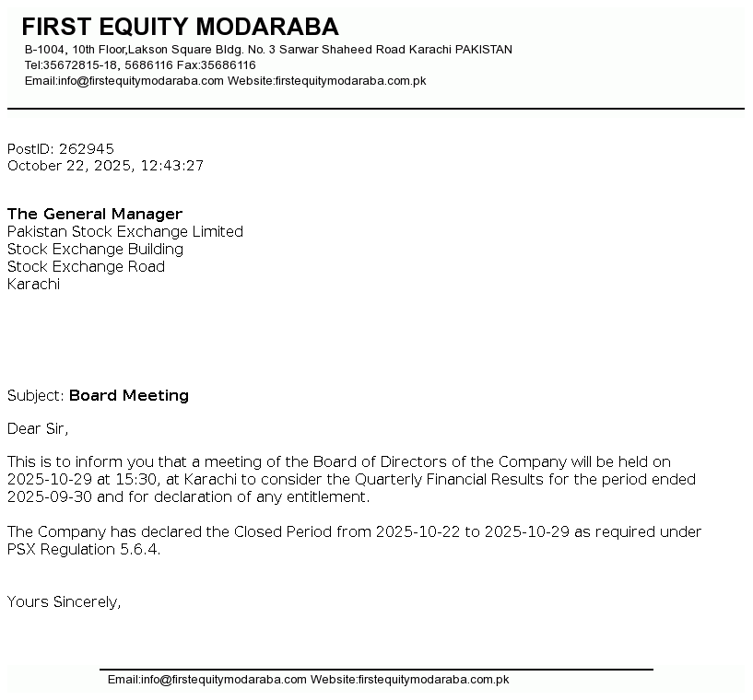
Task: Click Pakistan Stock Exchange Limited line
Action: pyautogui.click(x=125, y=231)
